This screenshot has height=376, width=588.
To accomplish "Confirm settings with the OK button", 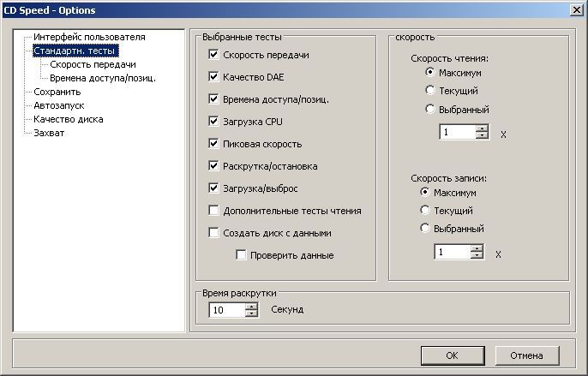I will coord(451,355).
